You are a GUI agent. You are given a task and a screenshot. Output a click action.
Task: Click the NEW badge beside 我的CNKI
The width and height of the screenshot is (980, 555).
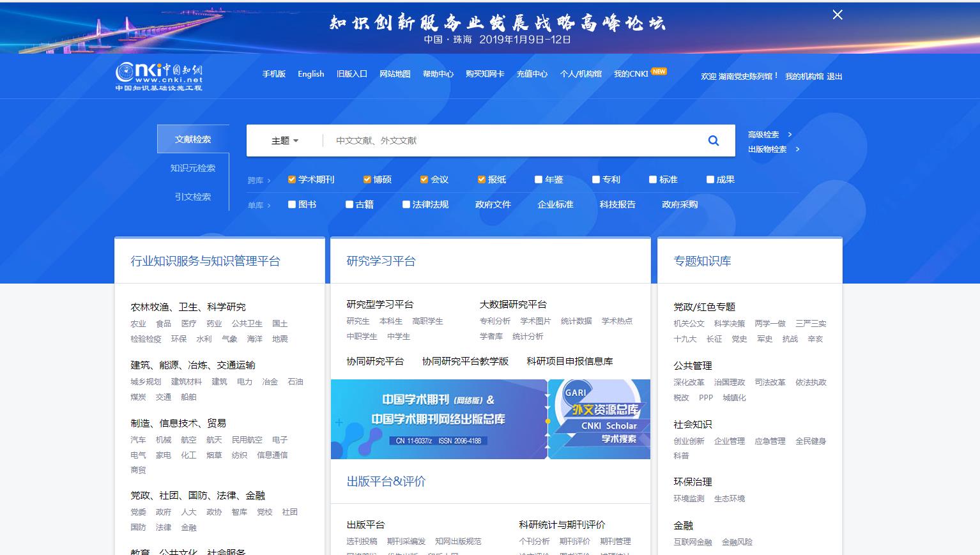coord(659,72)
